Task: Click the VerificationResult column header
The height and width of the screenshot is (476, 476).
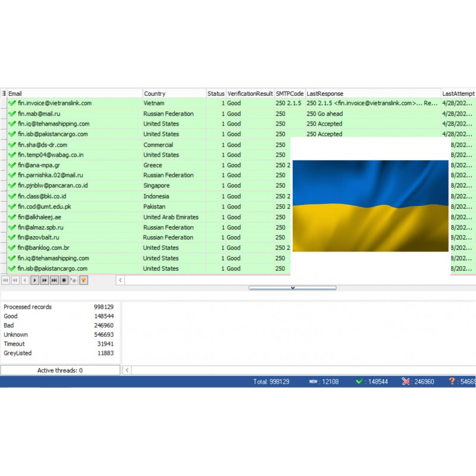Action: [250, 93]
